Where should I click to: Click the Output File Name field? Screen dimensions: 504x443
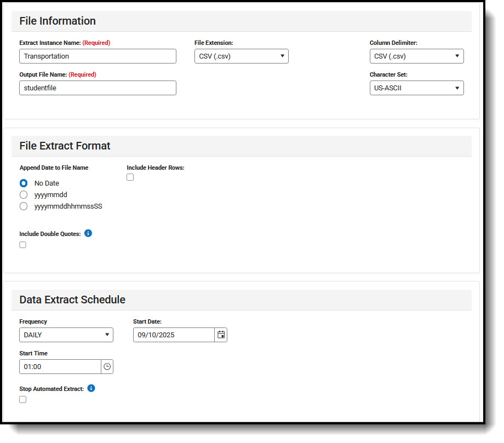click(x=98, y=88)
